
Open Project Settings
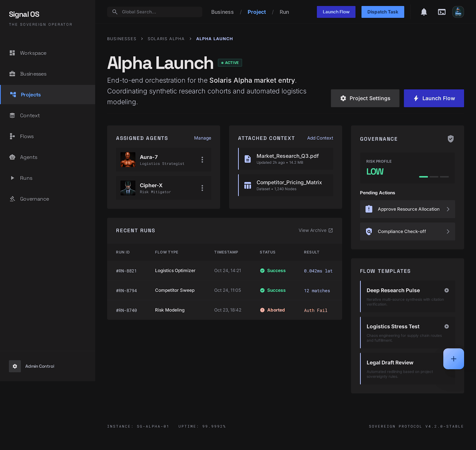click(x=365, y=98)
